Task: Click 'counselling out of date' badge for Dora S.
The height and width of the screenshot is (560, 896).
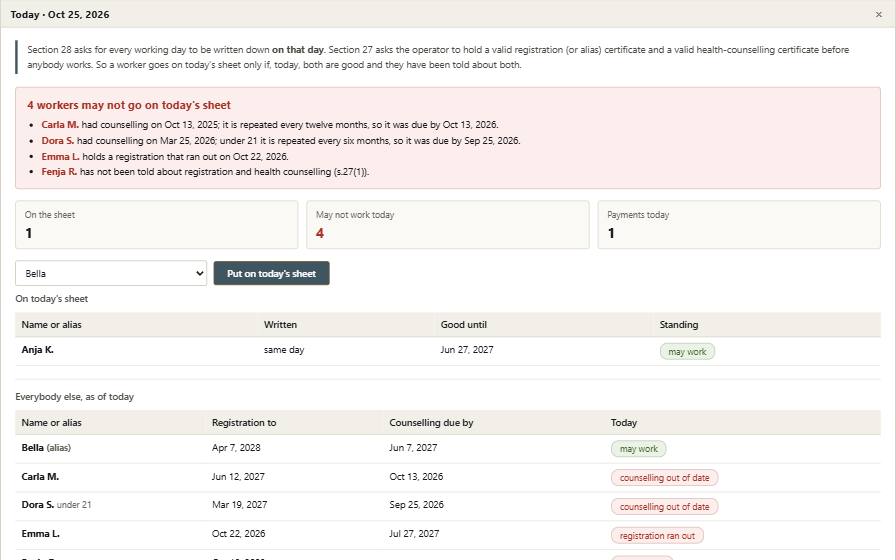Action: coord(665,507)
